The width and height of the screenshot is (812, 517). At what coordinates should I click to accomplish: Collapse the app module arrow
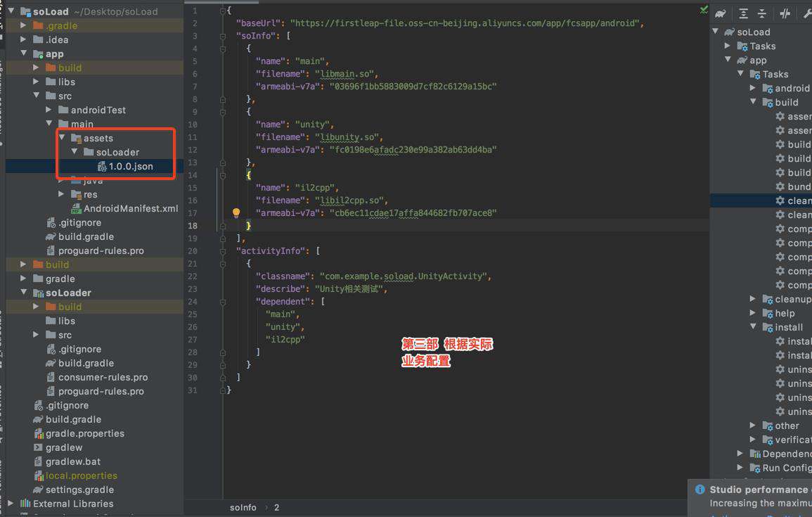click(23, 53)
